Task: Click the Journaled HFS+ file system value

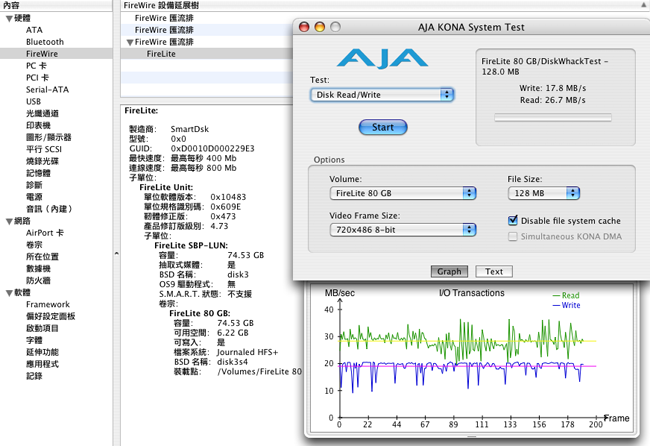Action: tap(247, 352)
